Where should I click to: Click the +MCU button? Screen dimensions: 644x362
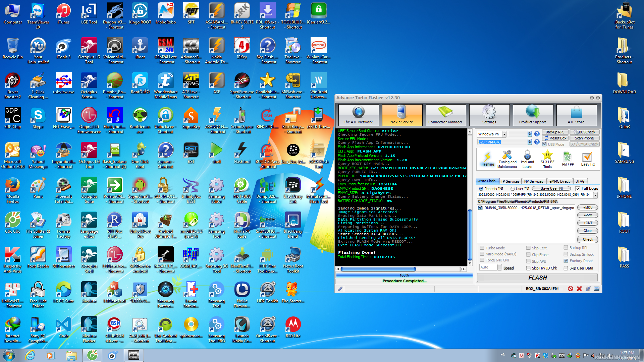tap(588, 207)
